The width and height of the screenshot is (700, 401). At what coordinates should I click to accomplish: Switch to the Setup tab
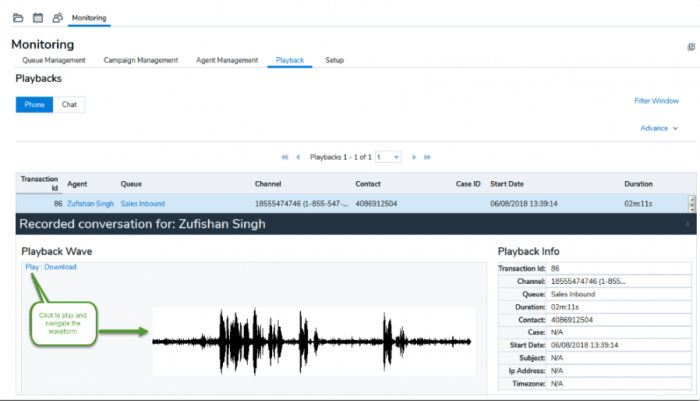(x=335, y=60)
